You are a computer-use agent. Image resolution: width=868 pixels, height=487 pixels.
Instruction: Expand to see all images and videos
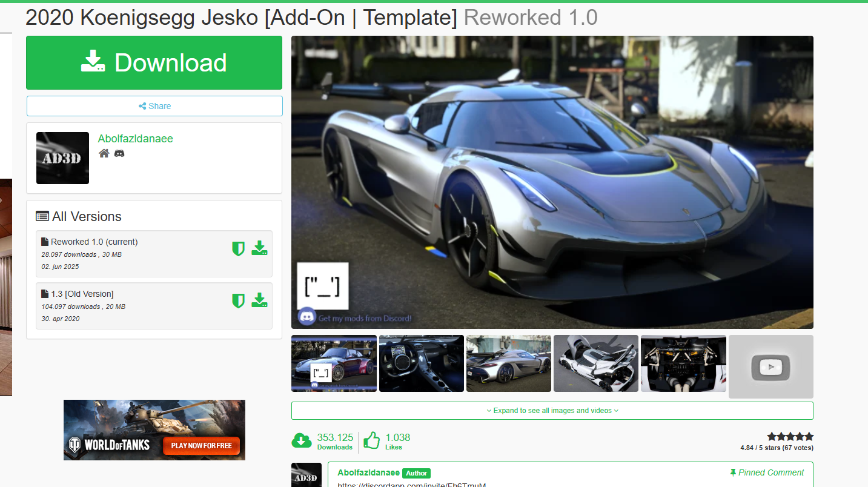[552, 411]
